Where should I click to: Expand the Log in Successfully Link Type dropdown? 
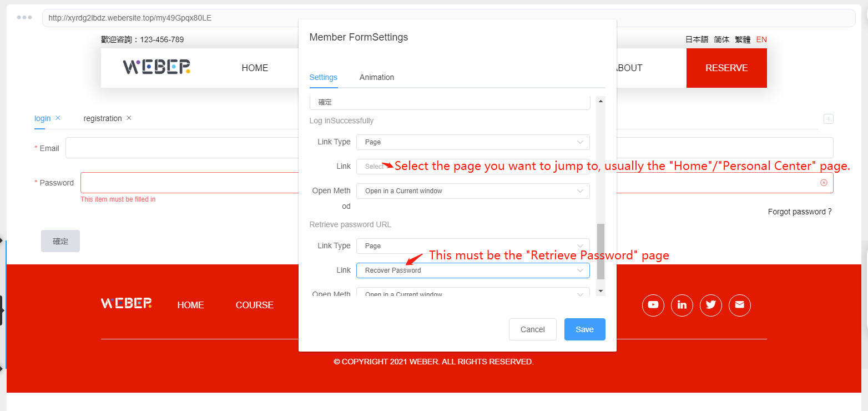[472, 142]
